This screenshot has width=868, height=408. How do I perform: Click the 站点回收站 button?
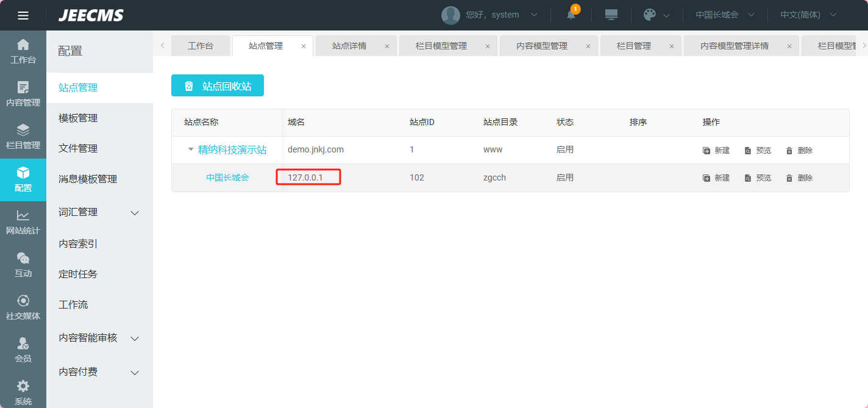click(218, 86)
